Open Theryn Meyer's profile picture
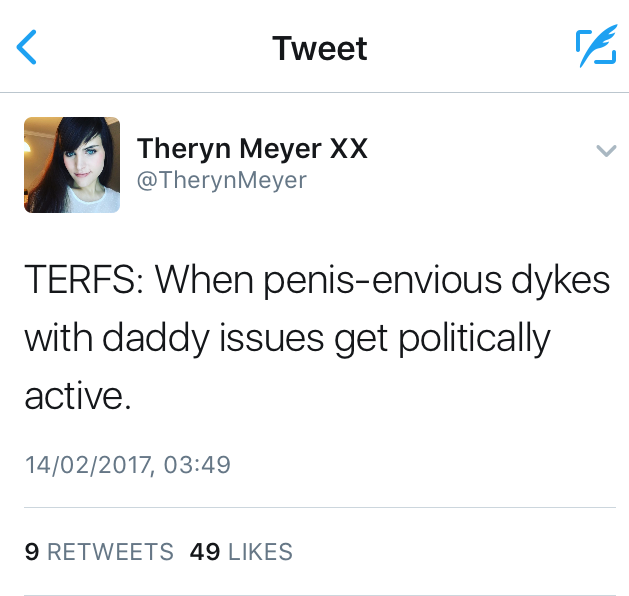The height and width of the screenshot is (596, 629). (x=72, y=165)
